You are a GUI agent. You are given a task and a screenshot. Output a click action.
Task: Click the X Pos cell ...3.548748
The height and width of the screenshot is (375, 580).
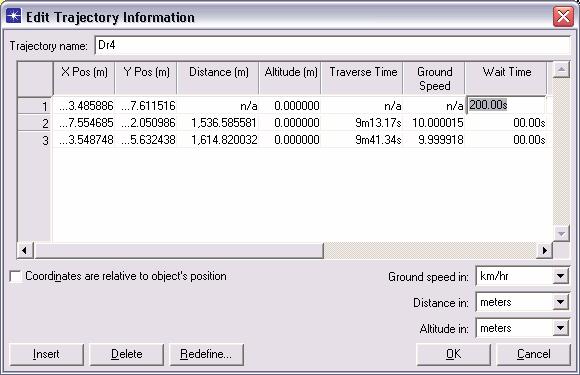pos(84,140)
